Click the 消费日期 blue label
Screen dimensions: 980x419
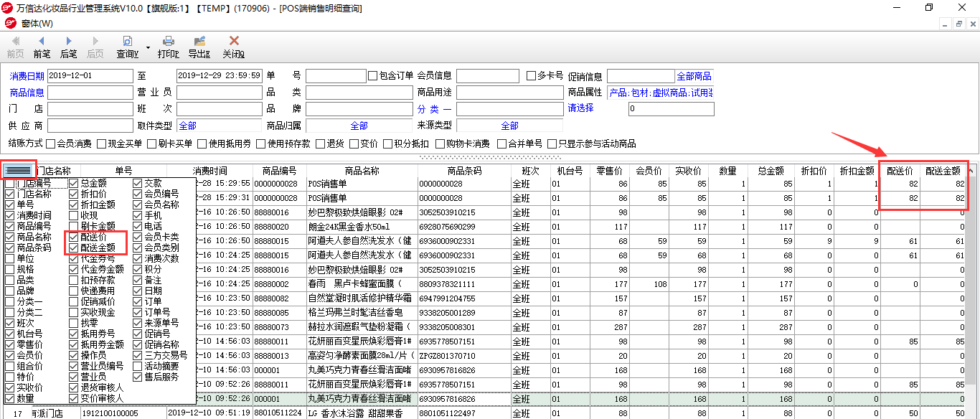(x=27, y=76)
